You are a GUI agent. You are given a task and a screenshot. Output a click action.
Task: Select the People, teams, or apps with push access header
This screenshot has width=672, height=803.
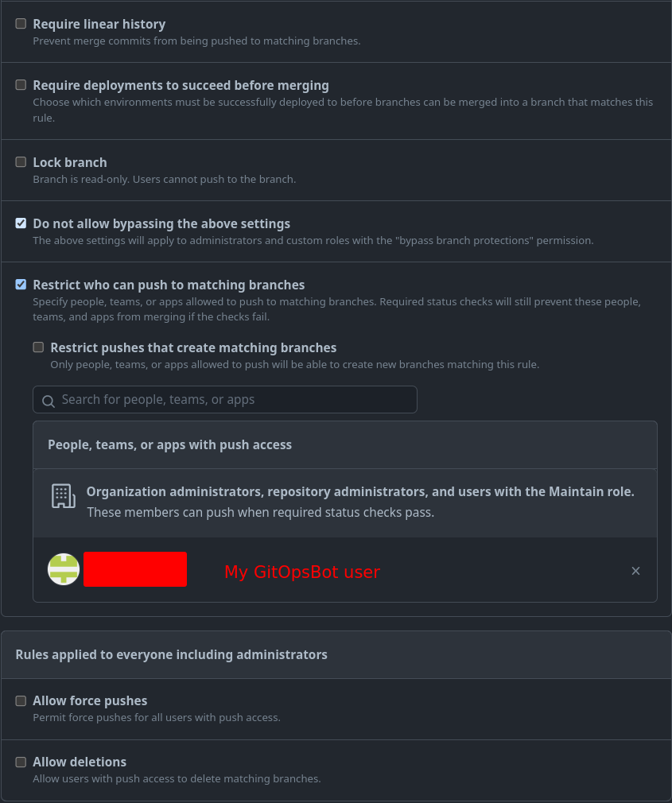tap(169, 444)
